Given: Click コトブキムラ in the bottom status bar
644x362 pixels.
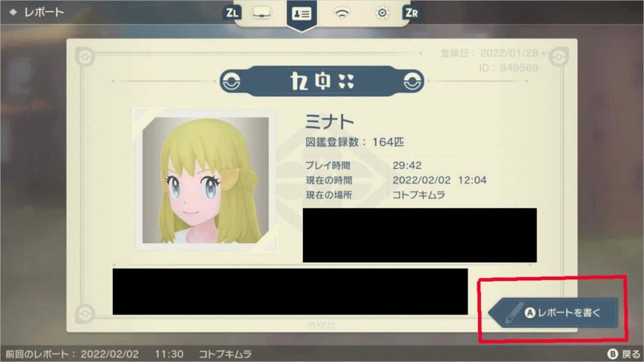Looking at the screenshot, I should point(225,354).
